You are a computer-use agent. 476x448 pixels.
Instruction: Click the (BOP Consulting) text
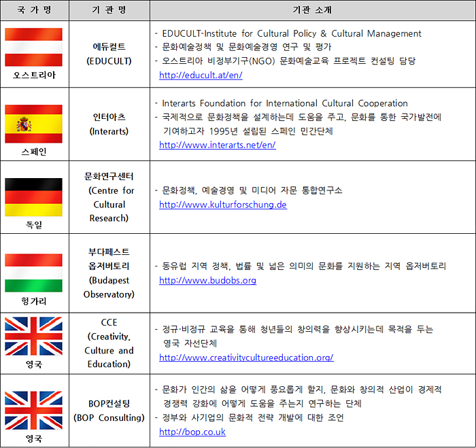[x=109, y=417]
